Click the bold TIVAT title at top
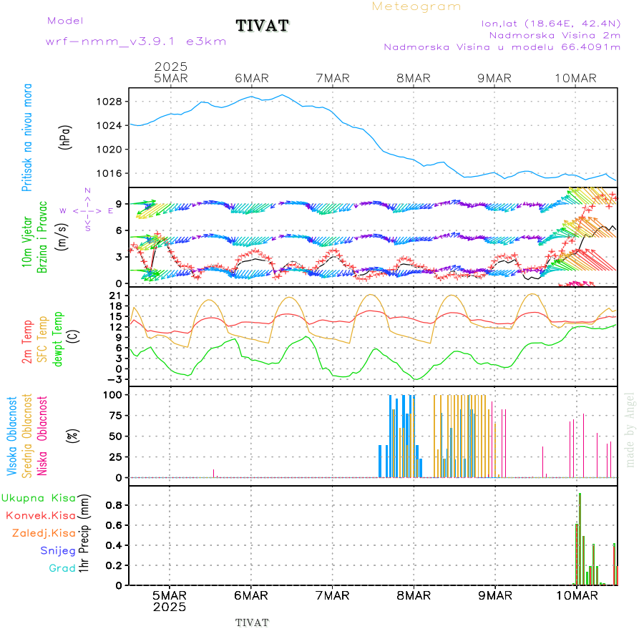644x644 pixels. click(263, 26)
